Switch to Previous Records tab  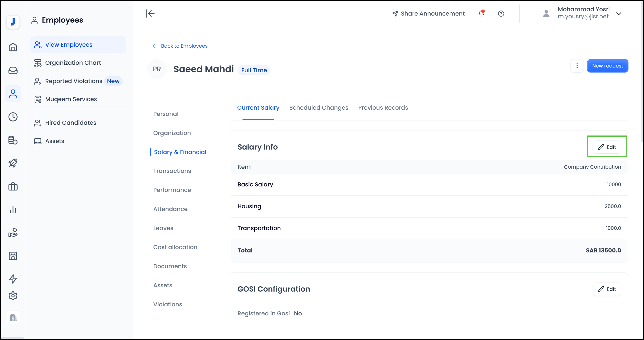pos(383,108)
